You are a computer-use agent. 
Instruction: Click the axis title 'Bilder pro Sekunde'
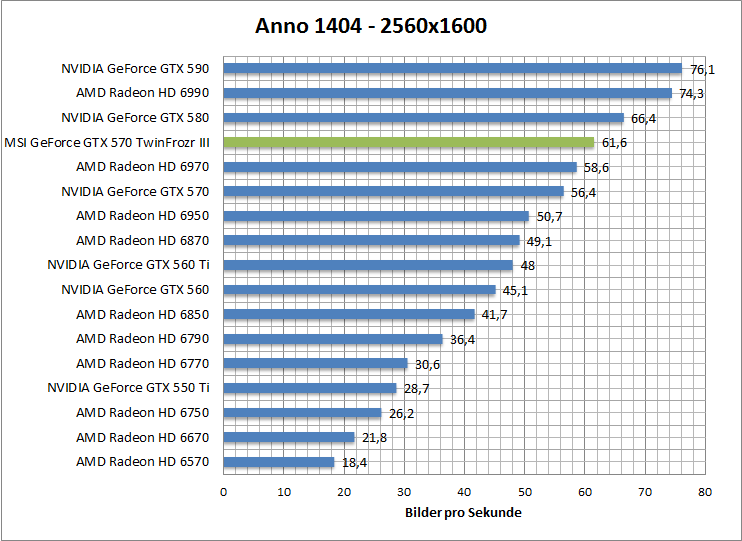[x=463, y=513]
